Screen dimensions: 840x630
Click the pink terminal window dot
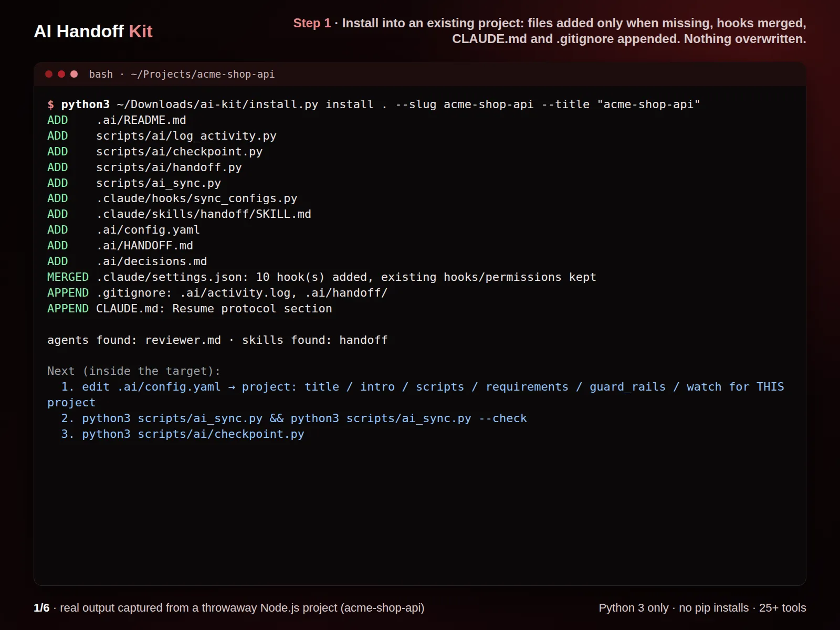[x=74, y=74]
